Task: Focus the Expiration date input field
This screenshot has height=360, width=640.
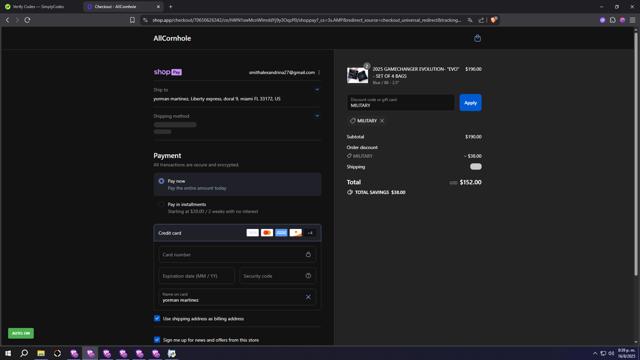Action: coord(196,276)
